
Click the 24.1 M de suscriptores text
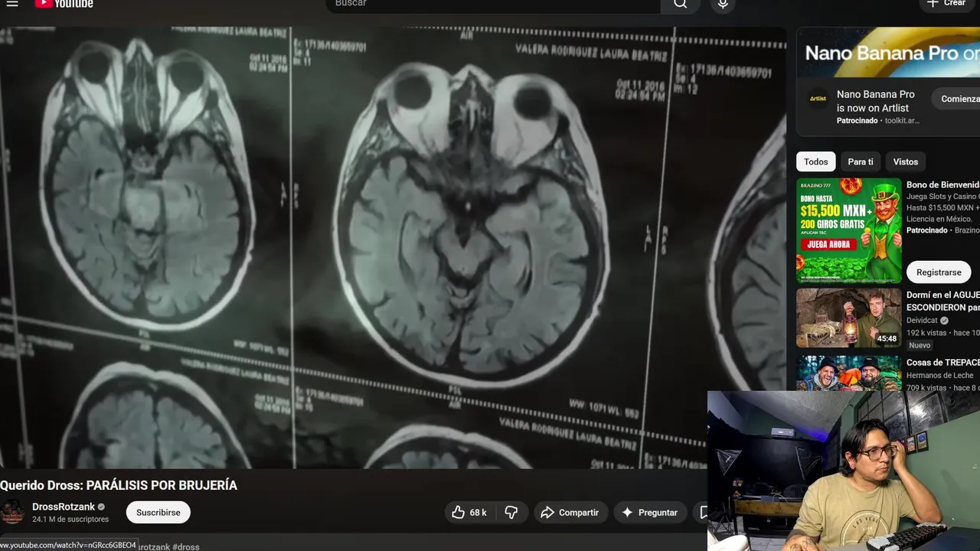[70, 519]
